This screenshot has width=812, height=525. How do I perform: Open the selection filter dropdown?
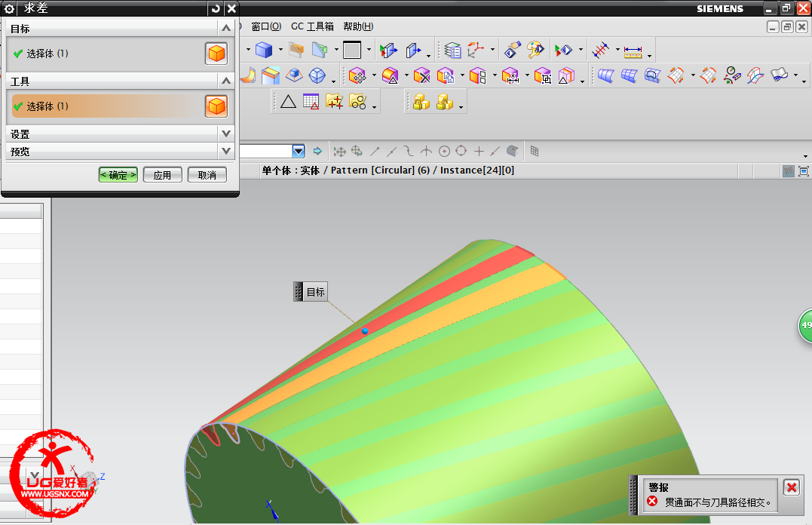(x=299, y=152)
